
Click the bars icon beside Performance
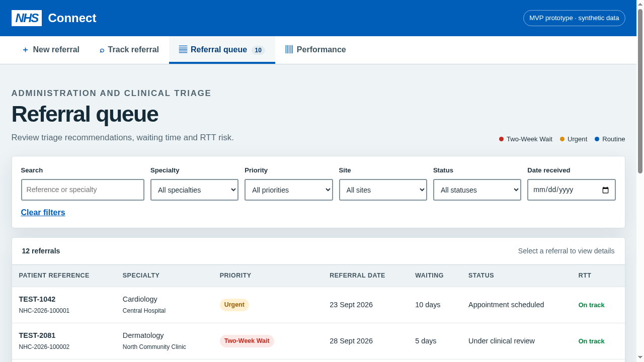click(289, 49)
